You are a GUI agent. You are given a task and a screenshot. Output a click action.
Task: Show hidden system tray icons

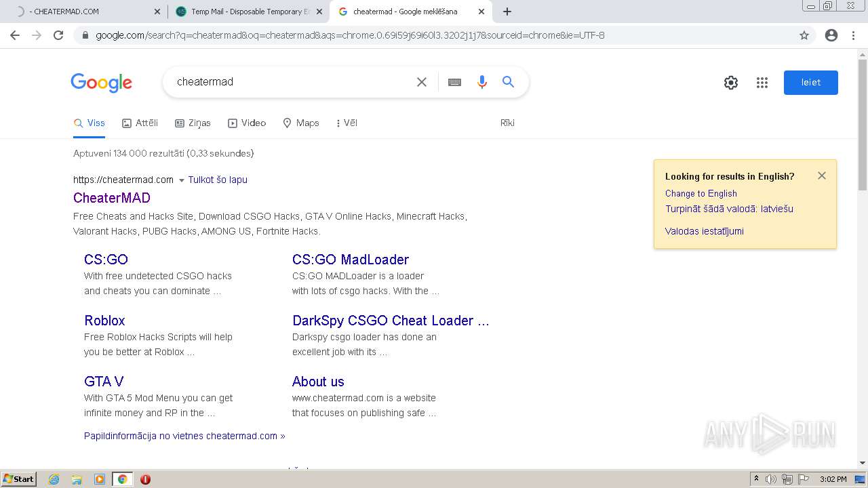pos(756,479)
